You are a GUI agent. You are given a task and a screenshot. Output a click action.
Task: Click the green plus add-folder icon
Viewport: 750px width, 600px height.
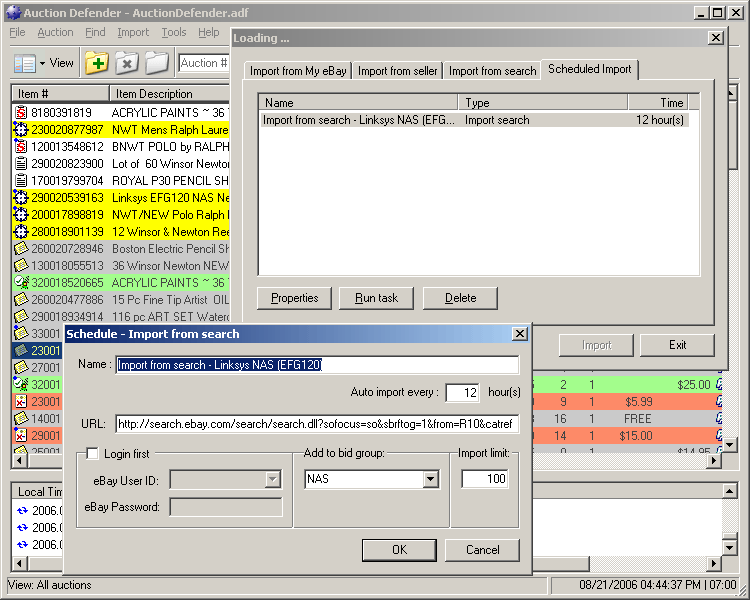97,63
